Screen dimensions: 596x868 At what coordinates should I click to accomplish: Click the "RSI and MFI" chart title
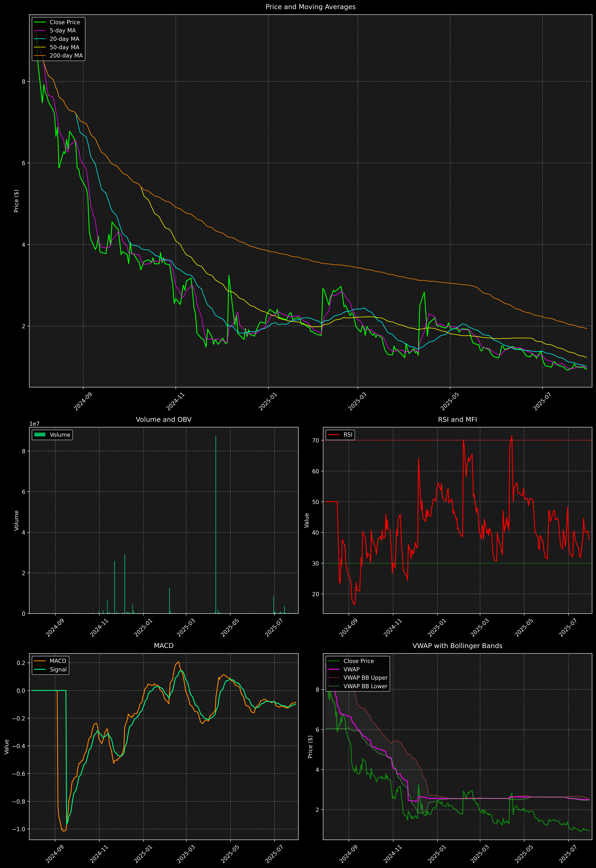pos(457,419)
